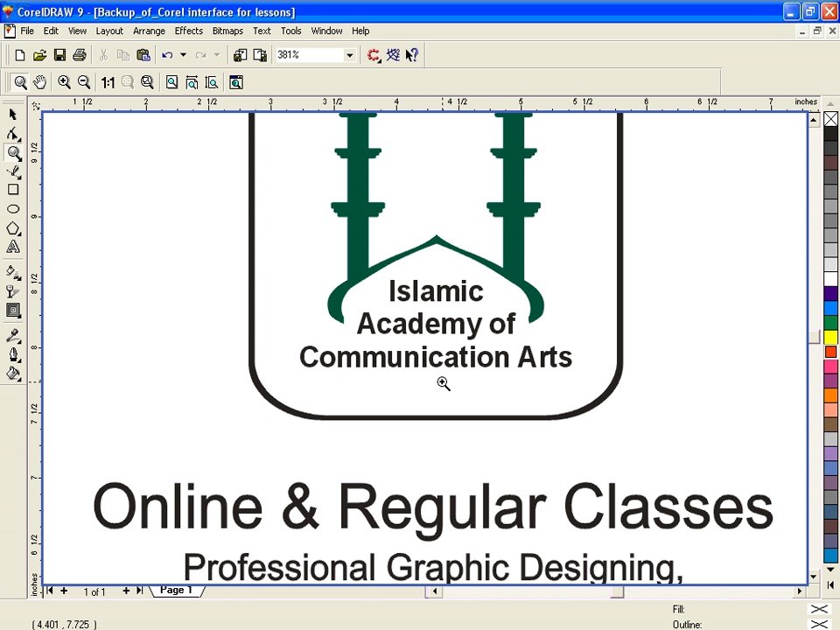The image size is (840, 630).
Task: Undo the last action
Action: coord(167,55)
